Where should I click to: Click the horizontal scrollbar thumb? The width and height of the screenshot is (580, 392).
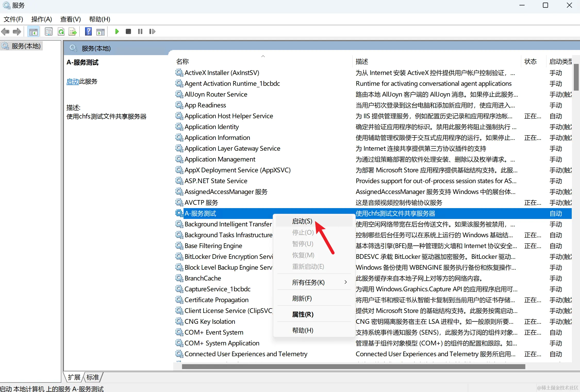pyautogui.click(x=353, y=367)
